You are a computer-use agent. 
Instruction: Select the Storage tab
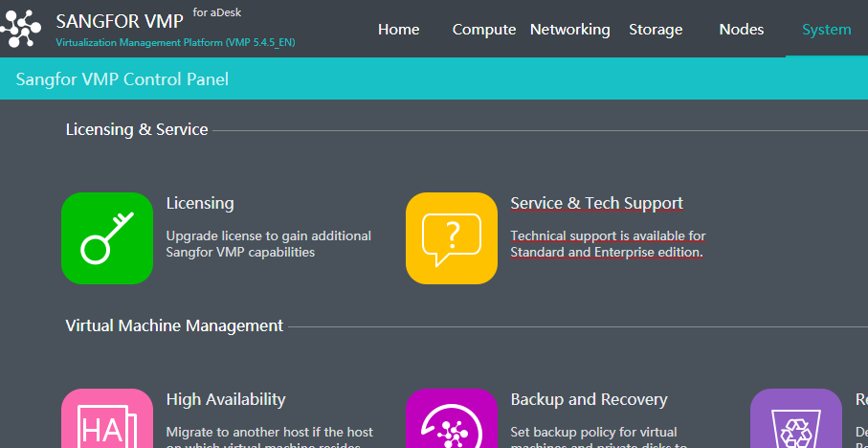pyautogui.click(x=656, y=30)
